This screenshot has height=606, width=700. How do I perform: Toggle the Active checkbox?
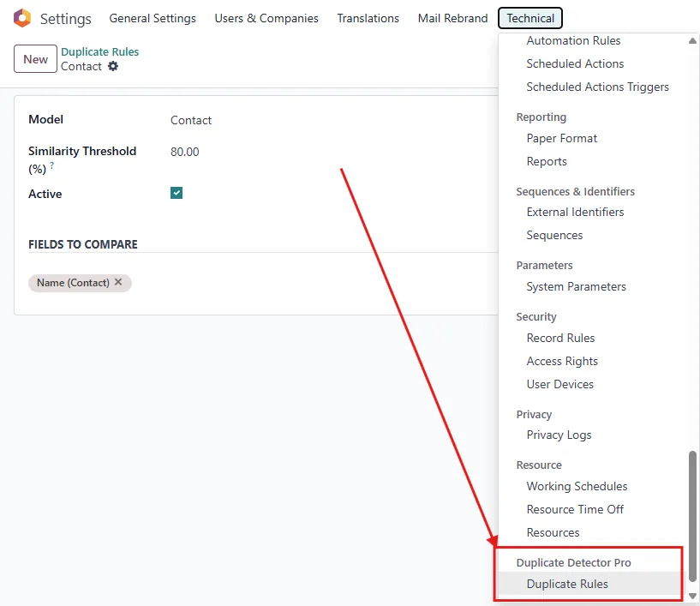pyautogui.click(x=176, y=193)
